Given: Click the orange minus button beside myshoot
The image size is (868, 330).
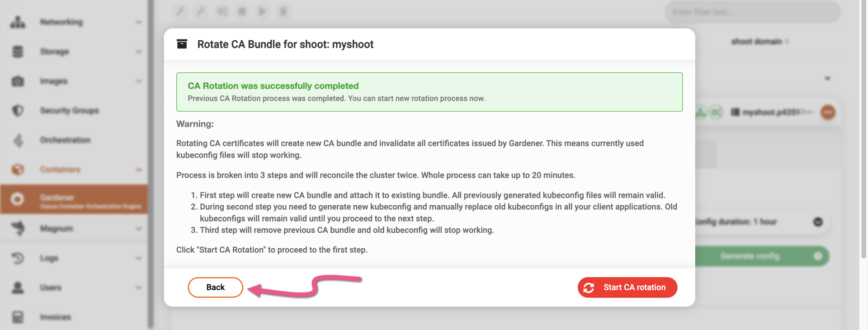Looking at the screenshot, I should click(x=828, y=112).
